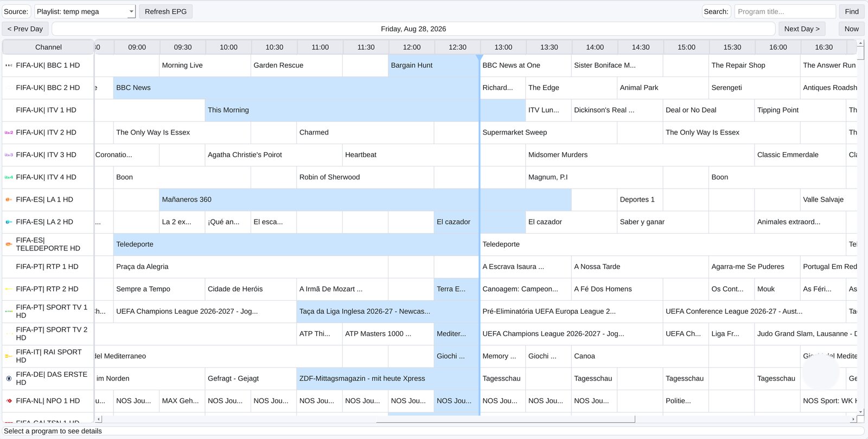Select the ZDF-Mittagsmagazin program

pos(388,379)
